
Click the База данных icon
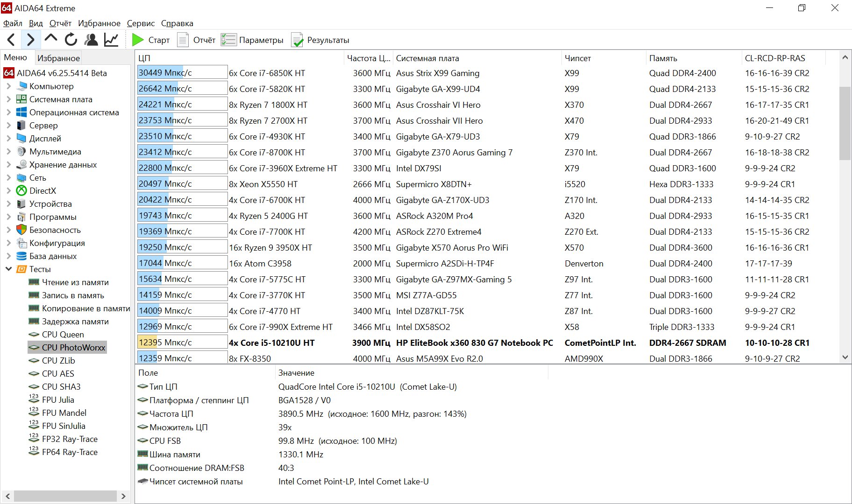click(21, 256)
